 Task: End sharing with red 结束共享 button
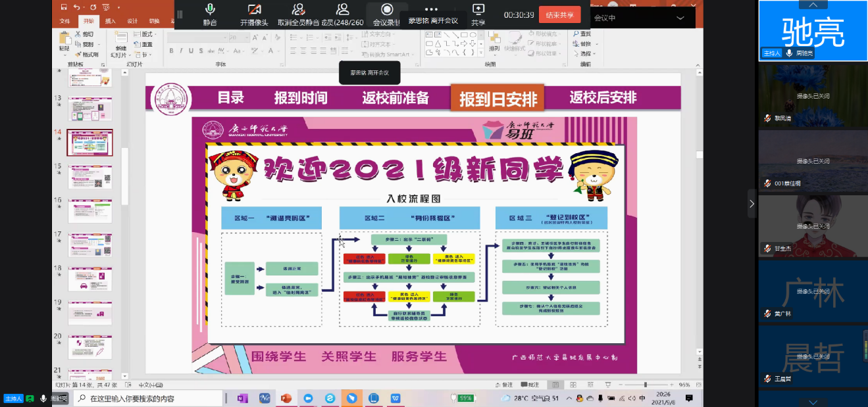[559, 14]
